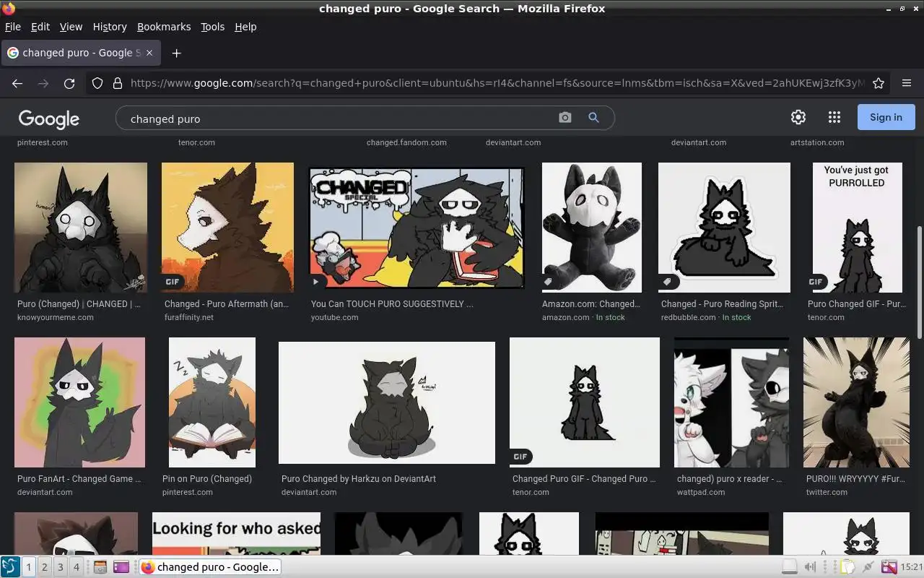Go to Google homepage via logo
The height and width of the screenshot is (578, 924).
coord(49,118)
